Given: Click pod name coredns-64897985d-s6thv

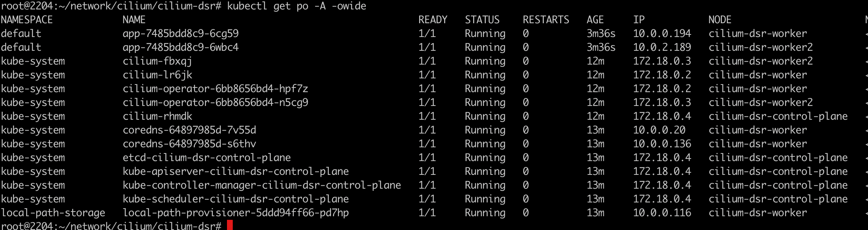Looking at the screenshot, I should point(189,144).
